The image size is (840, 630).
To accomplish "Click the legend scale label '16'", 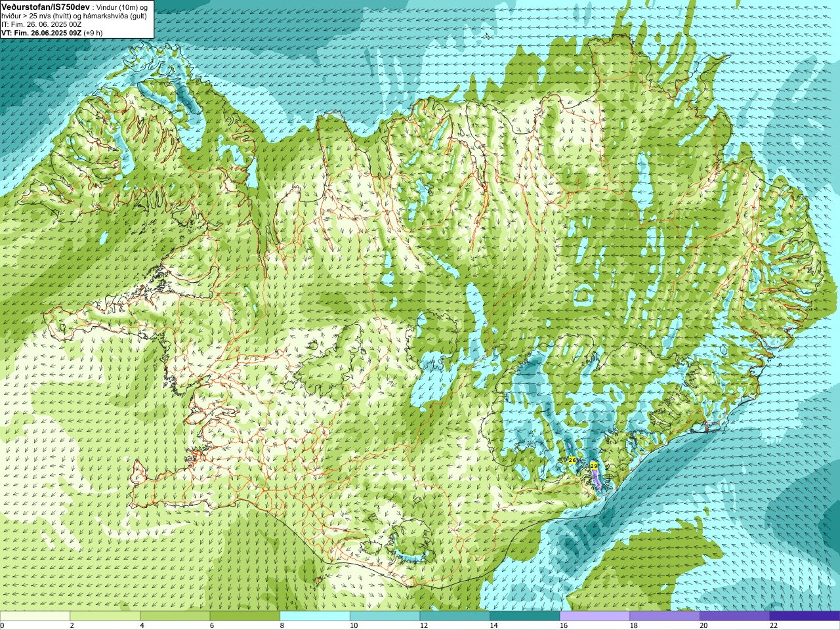I will point(564,625).
